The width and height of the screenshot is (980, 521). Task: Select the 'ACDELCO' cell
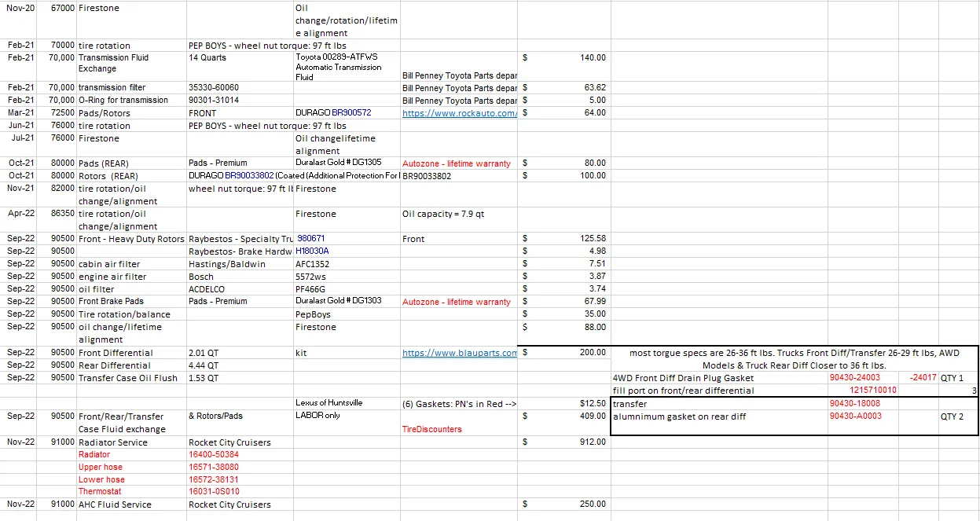point(240,288)
